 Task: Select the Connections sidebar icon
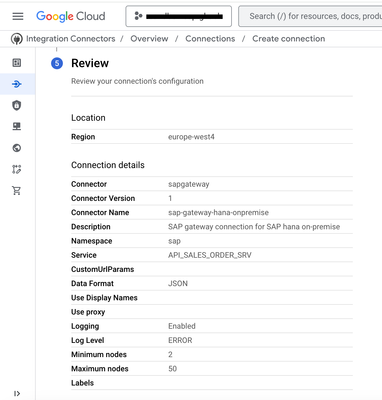tap(17, 84)
